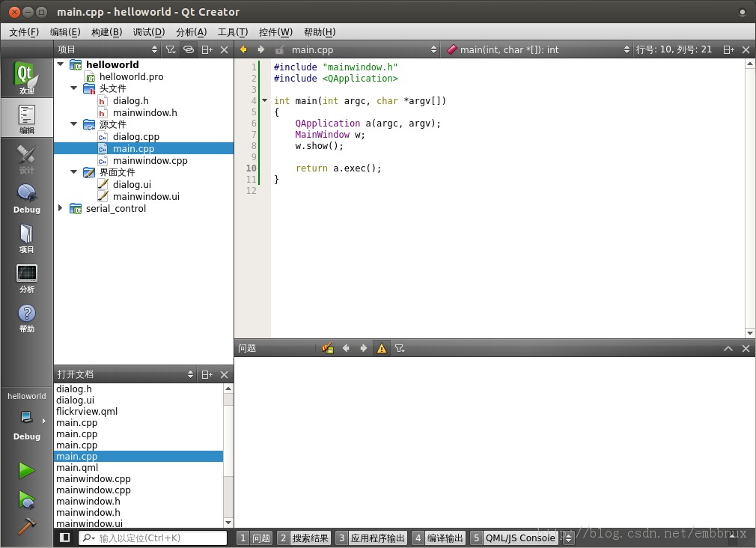Viewport: 756px width, 548px height.
Task: Open the Help mode icon
Action: click(x=26, y=317)
